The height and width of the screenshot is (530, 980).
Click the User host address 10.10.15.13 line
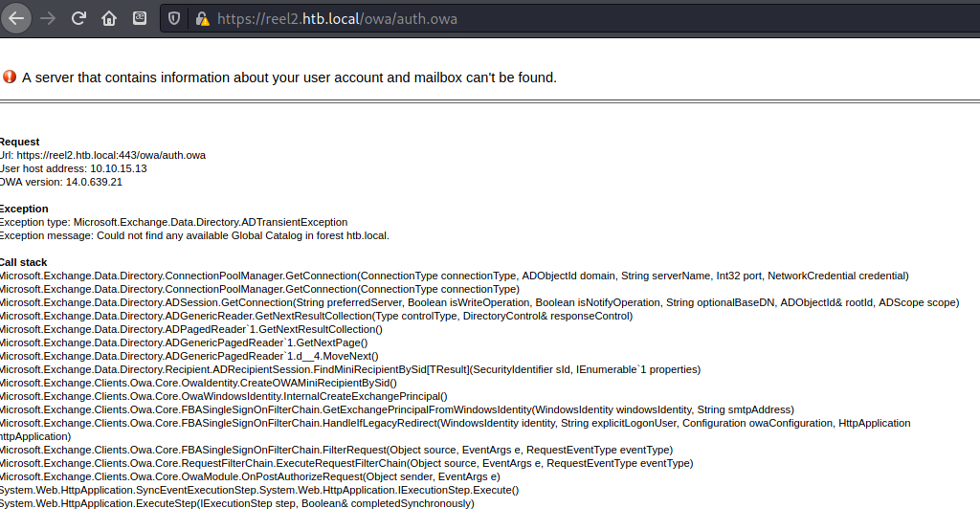click(73, 168)
